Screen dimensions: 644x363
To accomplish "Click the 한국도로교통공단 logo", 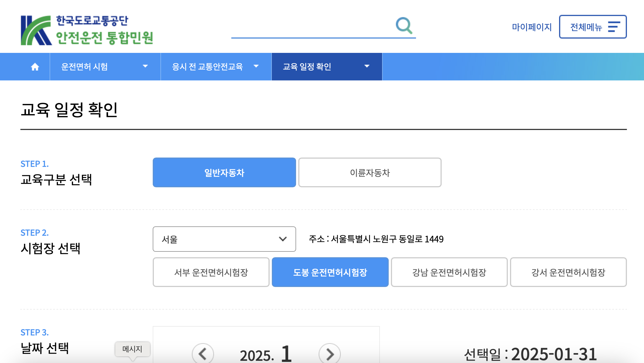I will [87, 30].
